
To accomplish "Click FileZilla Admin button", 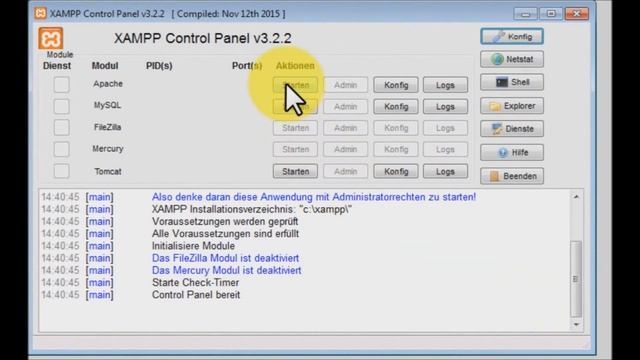I will click(346, 128).
